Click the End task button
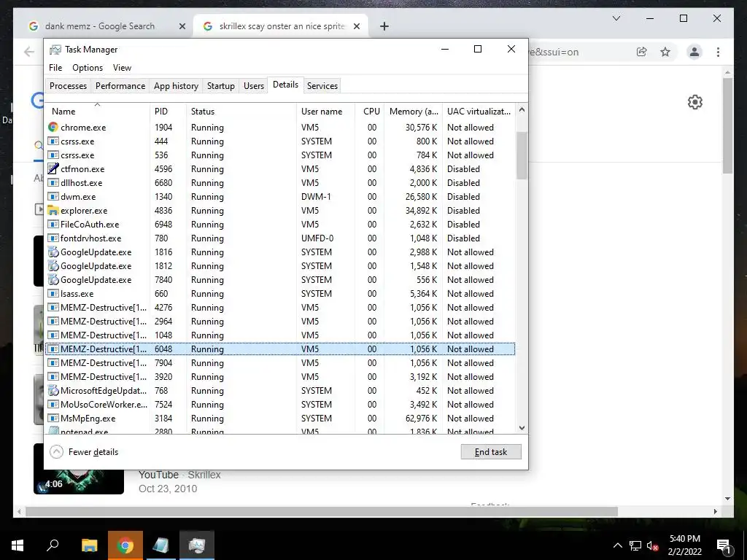 491,452
